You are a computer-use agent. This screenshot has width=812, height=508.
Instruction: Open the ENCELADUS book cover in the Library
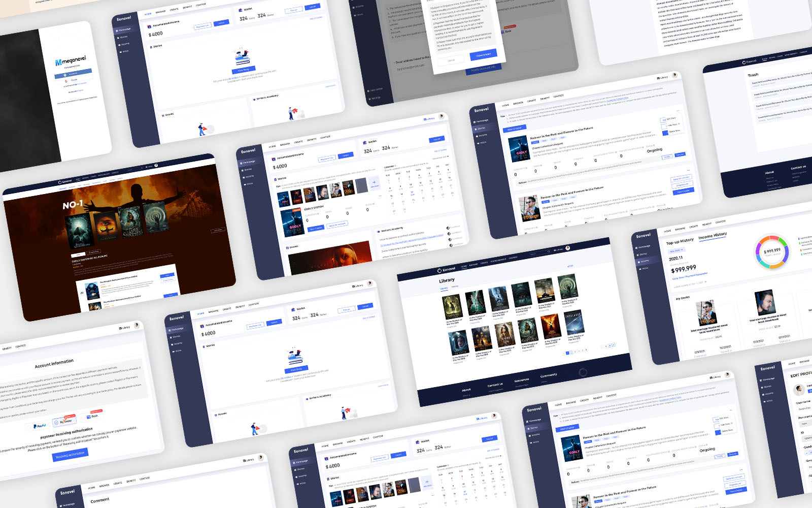[x=574, y=322]
